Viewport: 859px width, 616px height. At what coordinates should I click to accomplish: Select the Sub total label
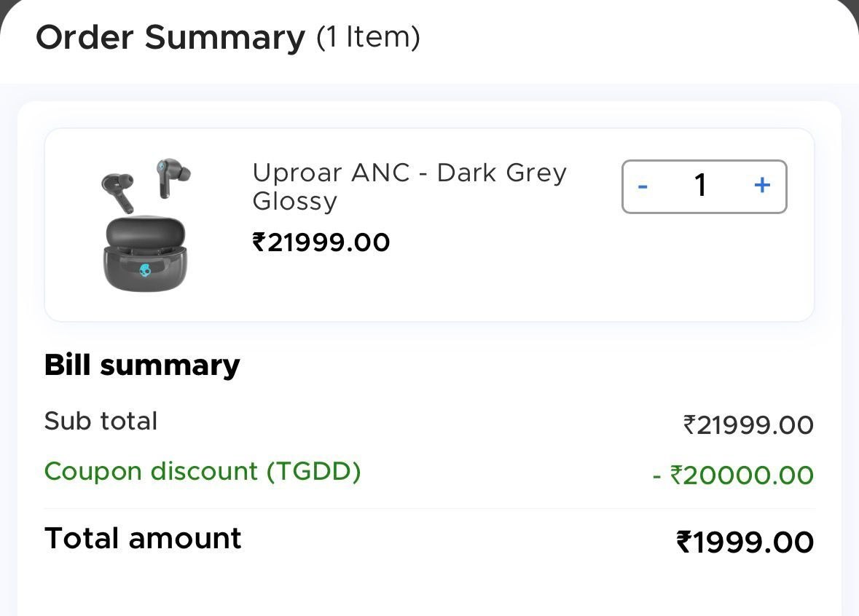pos(101,421)
